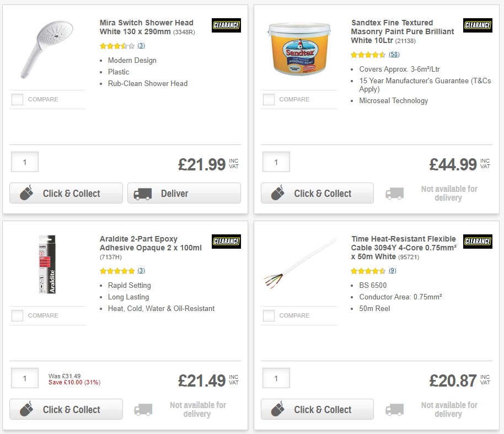Image resolution: width=504 pixels, height=434 pixels.
Task: Click the CLEARANCE badge on Mira shower head
Action: pos(226,25)
